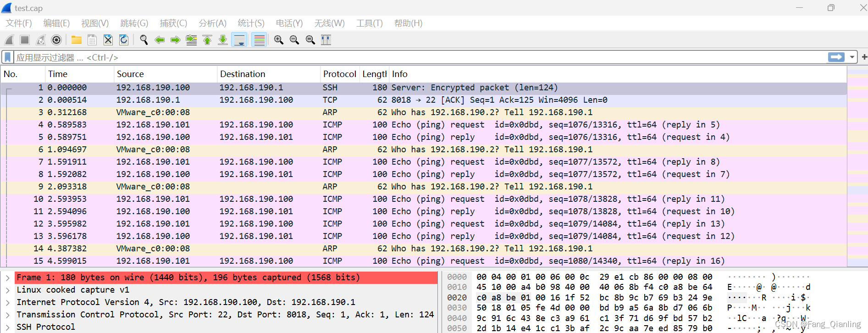Click packet 14 time 4.387382 cell
Image resolution: width=868 pixels, height=333 pixels.
(x=67, y=249)
